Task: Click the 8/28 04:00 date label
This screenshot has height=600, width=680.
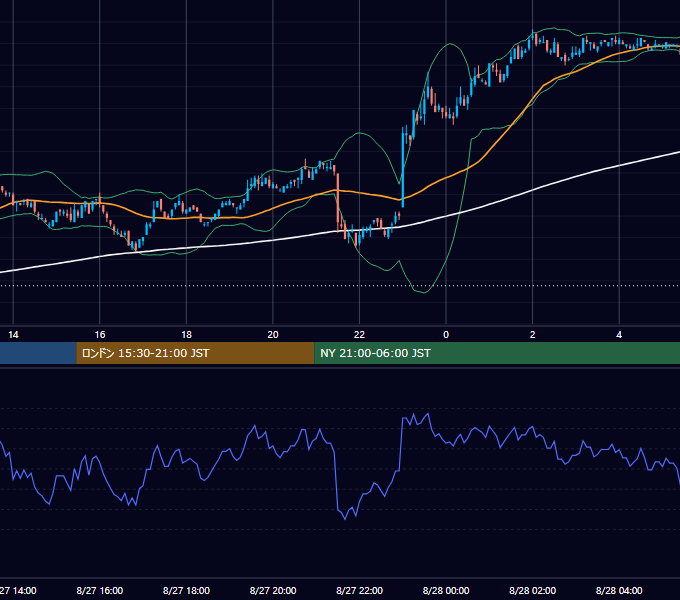Action: coord(619,590)
